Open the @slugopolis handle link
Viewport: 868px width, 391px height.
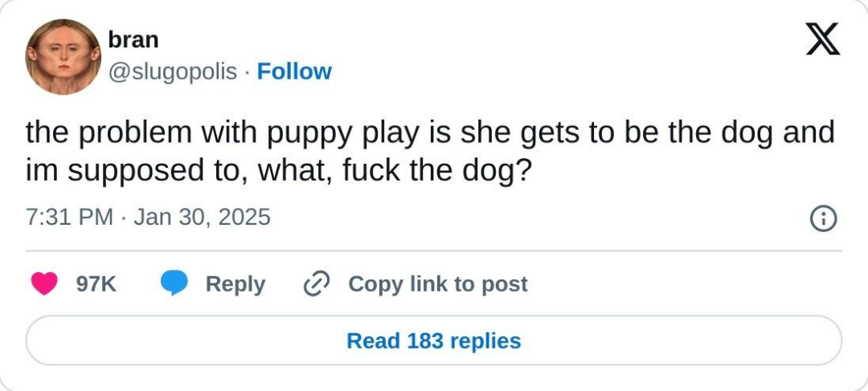172,71
